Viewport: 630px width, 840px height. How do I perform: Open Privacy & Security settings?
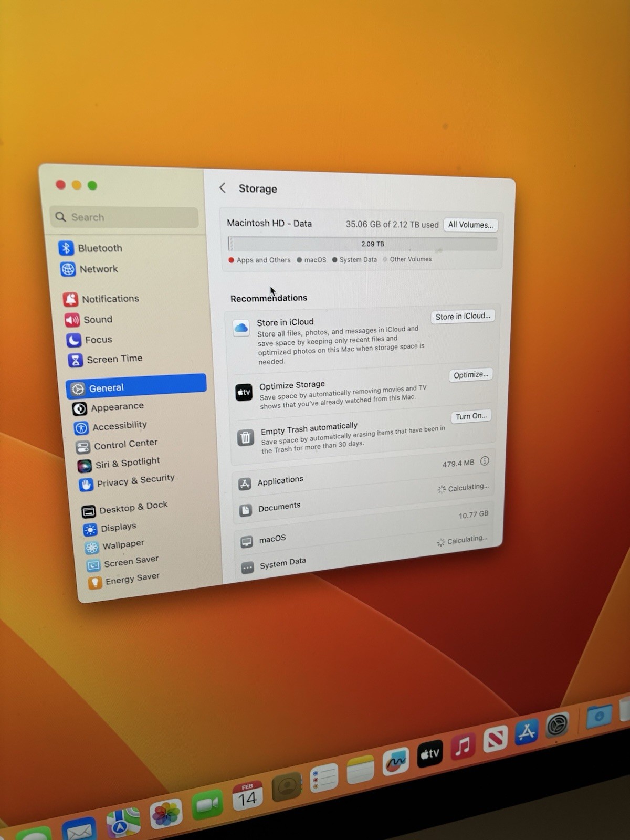coord(128,481)
